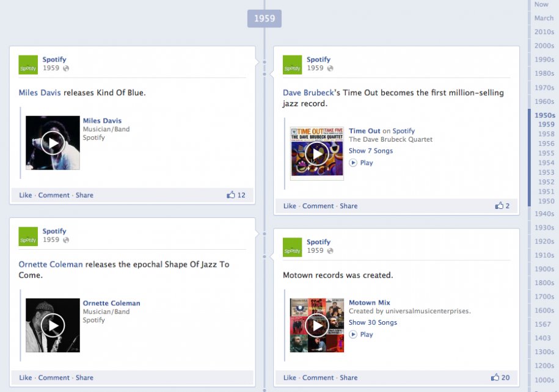Click the thumbs-up icon showing 2 likes
The image size is (559, 392).
(499, 205)
